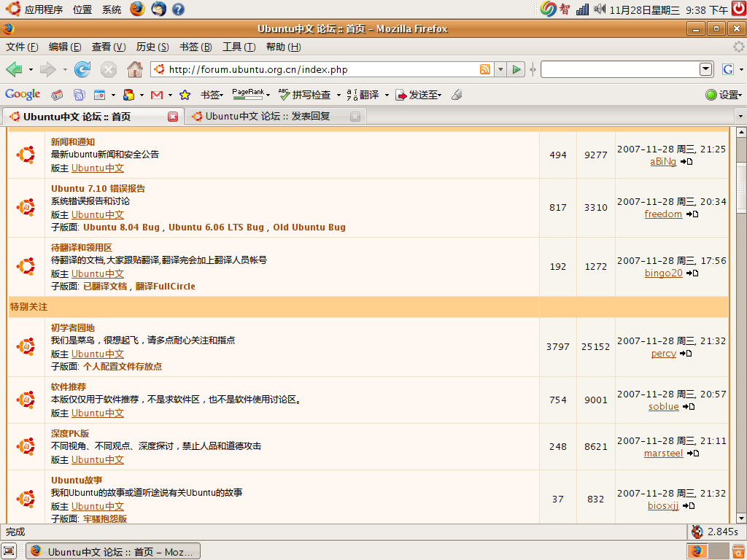Open user marsteel's profile link

click(663, 454)
